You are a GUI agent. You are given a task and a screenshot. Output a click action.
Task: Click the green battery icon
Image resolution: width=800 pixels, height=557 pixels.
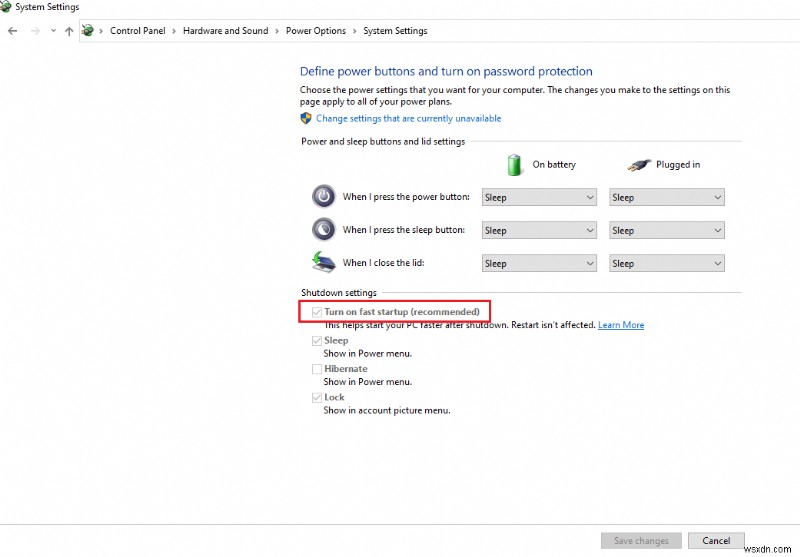(515, 164)
